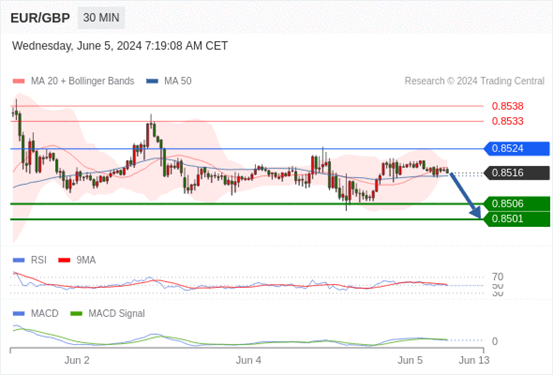Image resolution: width=553 pixels, height=375 pixels.
Task: Click the EUR/GBP pair title
Action: [40, 18]
